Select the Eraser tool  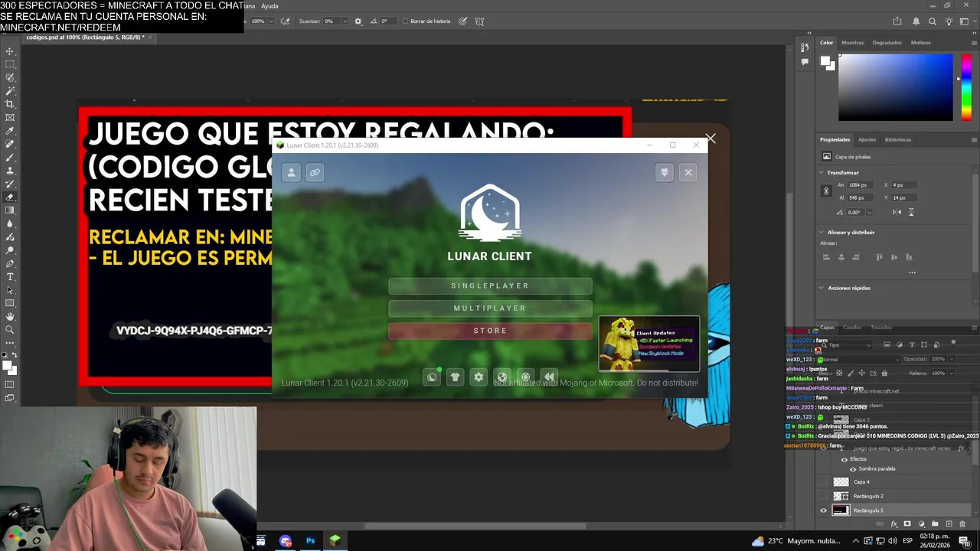pyautogui.click(x=10, y=197)
